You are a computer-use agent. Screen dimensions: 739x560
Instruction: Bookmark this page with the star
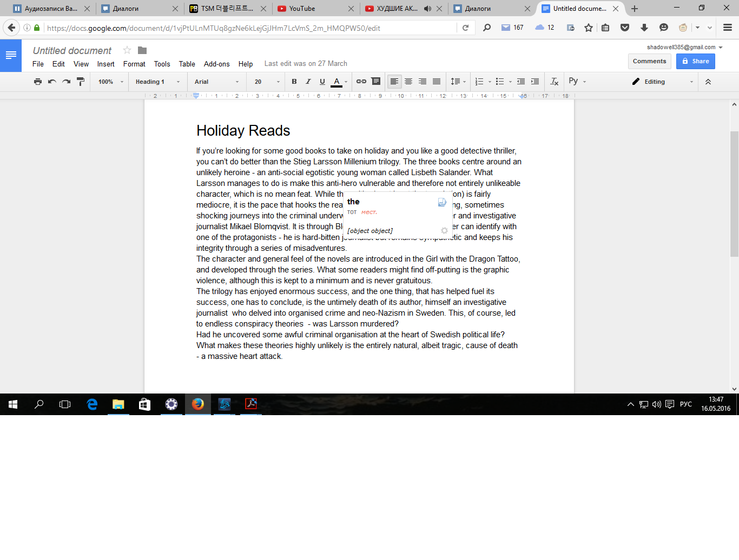tap(589, 28)
